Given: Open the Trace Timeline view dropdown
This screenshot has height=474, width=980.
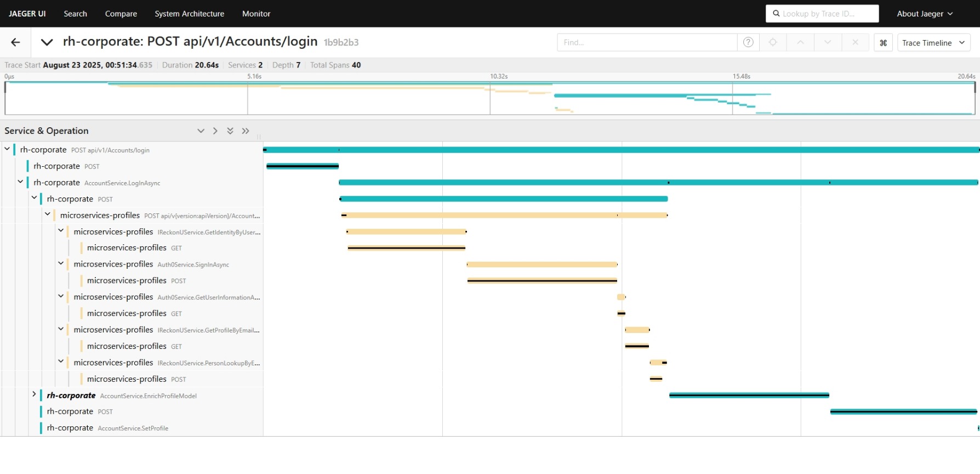Looking at the screenshot, I should tap(933, 43).
